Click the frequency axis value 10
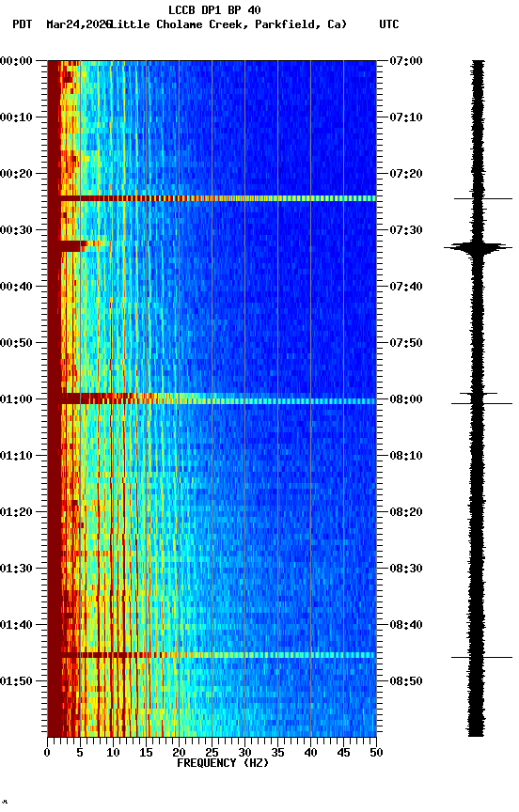This screenshot has height=812, width=519. 113,753
